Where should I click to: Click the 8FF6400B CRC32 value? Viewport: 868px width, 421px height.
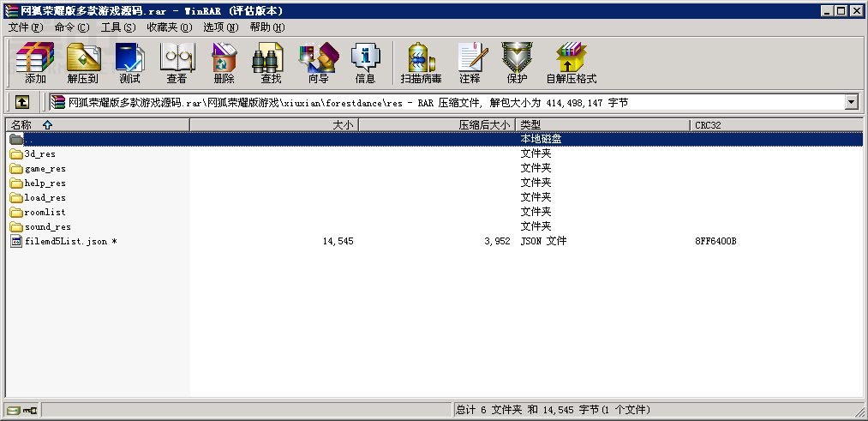[x=715, y=241]
